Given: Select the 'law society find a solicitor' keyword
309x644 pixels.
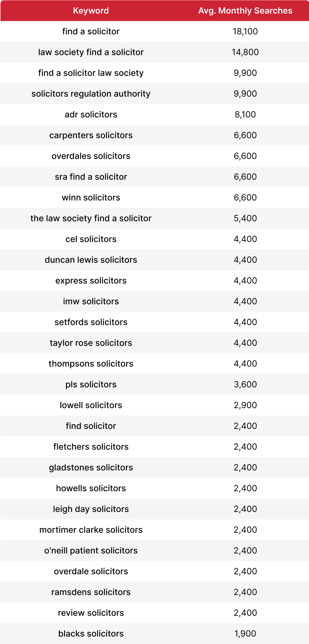Looking at the screenshot, I should (x=91, y=52).
